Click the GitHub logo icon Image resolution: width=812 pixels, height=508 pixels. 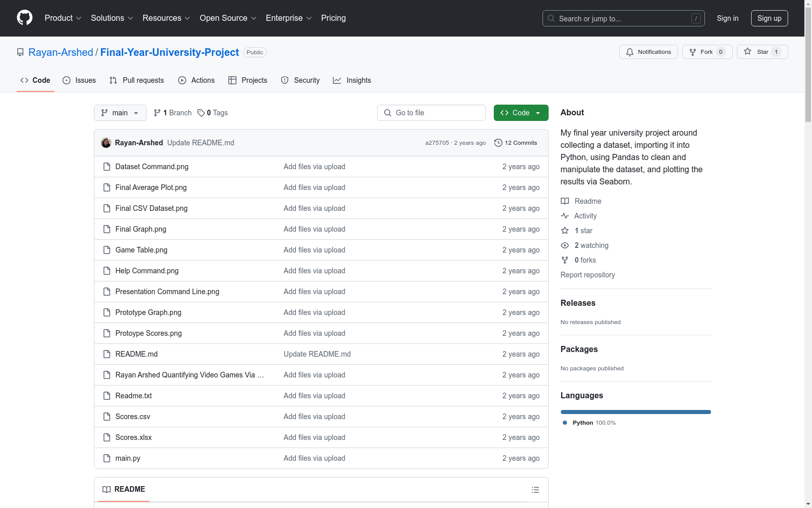pos(24,18)
